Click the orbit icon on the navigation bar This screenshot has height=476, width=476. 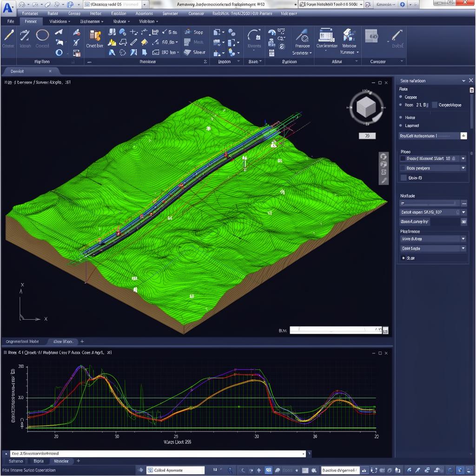[383, 157]
